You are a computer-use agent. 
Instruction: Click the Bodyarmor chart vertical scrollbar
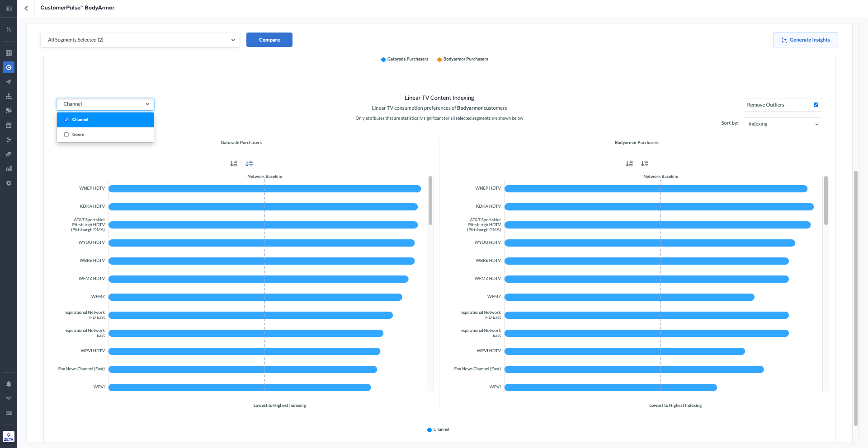[x=826, y=201]
